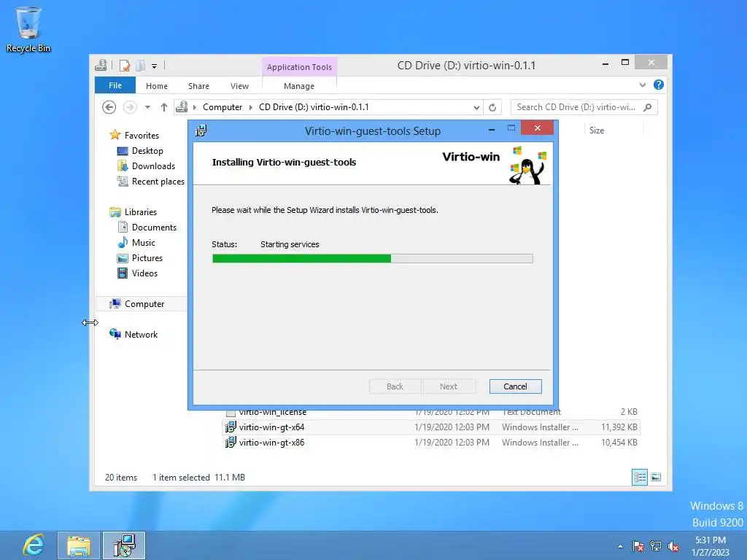The height and width of the screenshot is (560, 747).
Task: Open File Explorer from the taskbar
Action: tap(79, 545)
